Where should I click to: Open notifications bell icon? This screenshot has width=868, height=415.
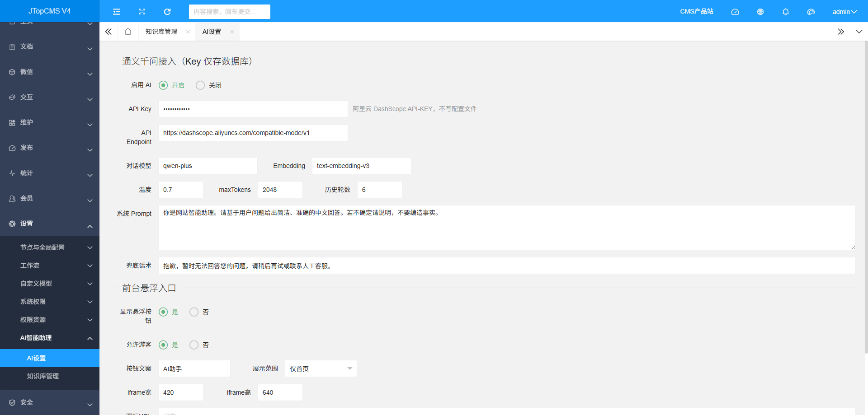click(x=786, y=12)
